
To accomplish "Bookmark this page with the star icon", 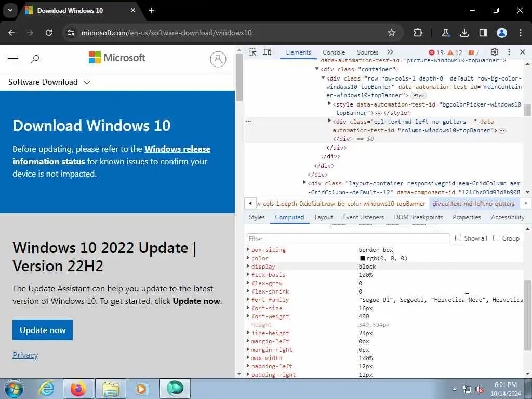I will [x=392, y=33].
